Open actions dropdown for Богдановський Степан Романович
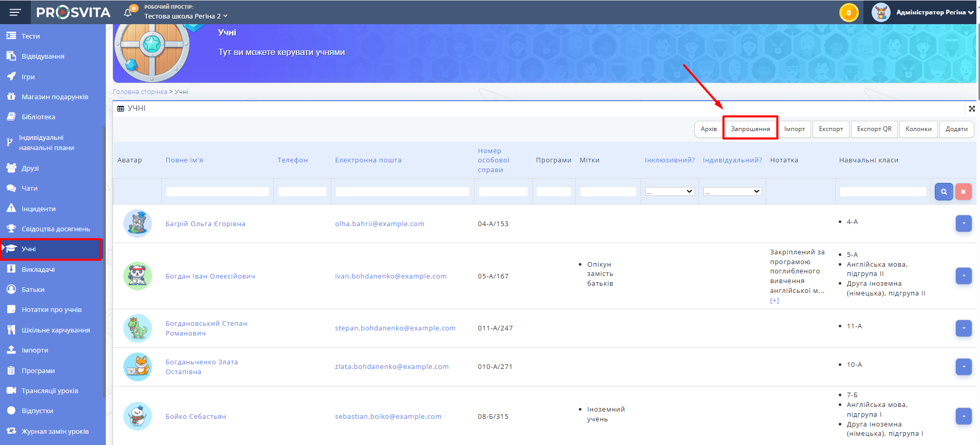This screenshot has height=445, width=980. click(x=964, y=328)
